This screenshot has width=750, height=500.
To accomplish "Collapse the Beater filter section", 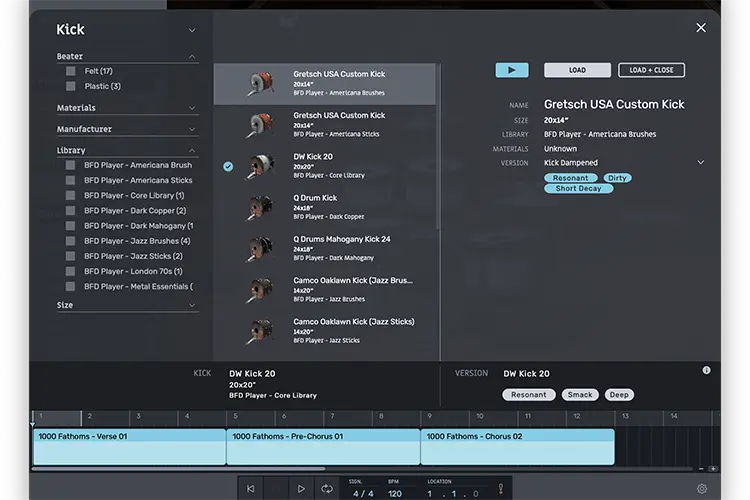I will (x=192, y=56).
